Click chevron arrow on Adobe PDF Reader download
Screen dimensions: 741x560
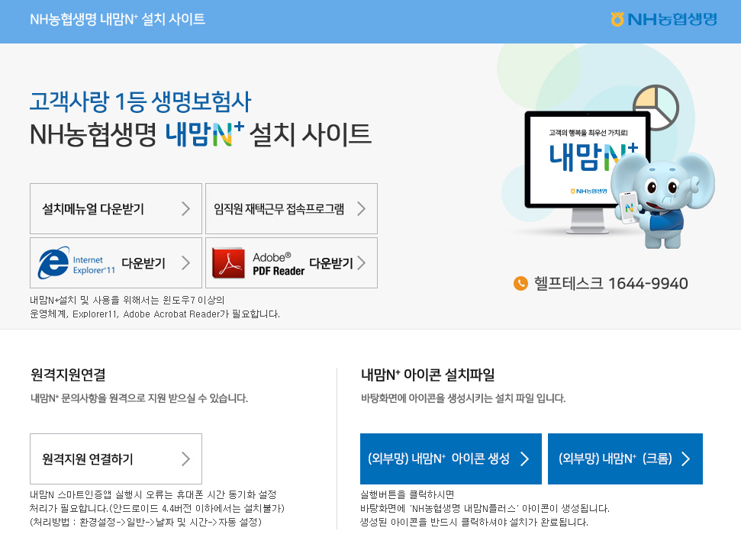click(361, 262)
